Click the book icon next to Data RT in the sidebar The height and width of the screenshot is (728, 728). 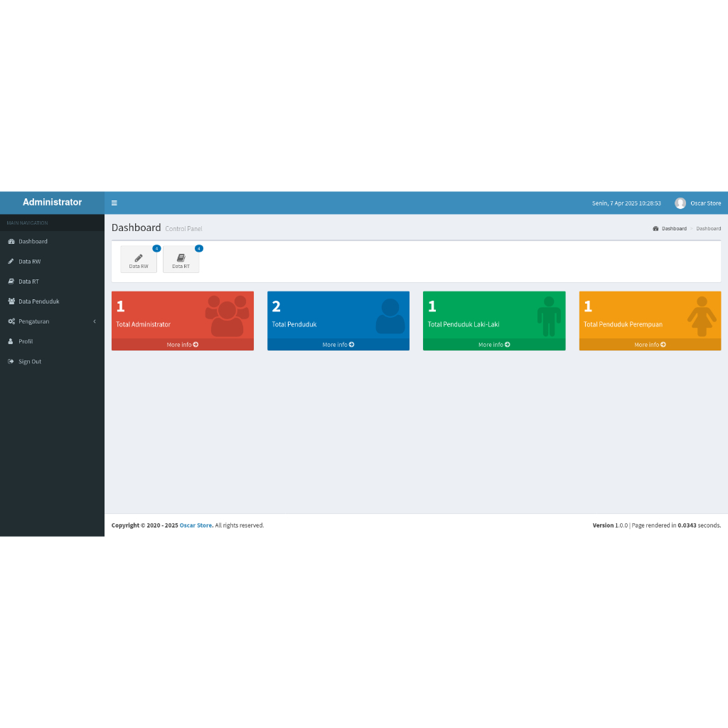[11, 282]
